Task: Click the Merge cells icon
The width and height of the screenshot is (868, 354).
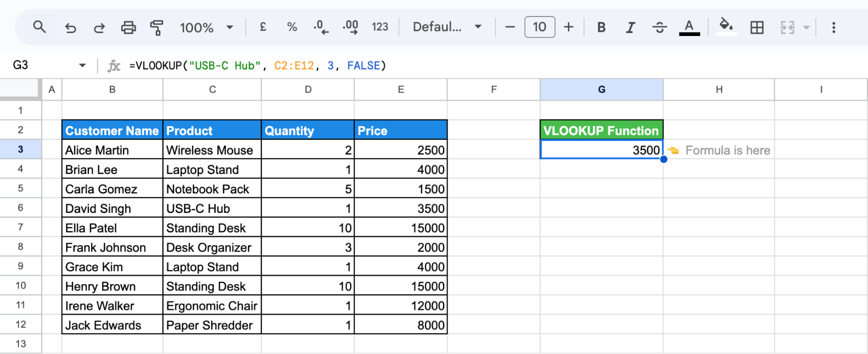Action: coord(787,28)
